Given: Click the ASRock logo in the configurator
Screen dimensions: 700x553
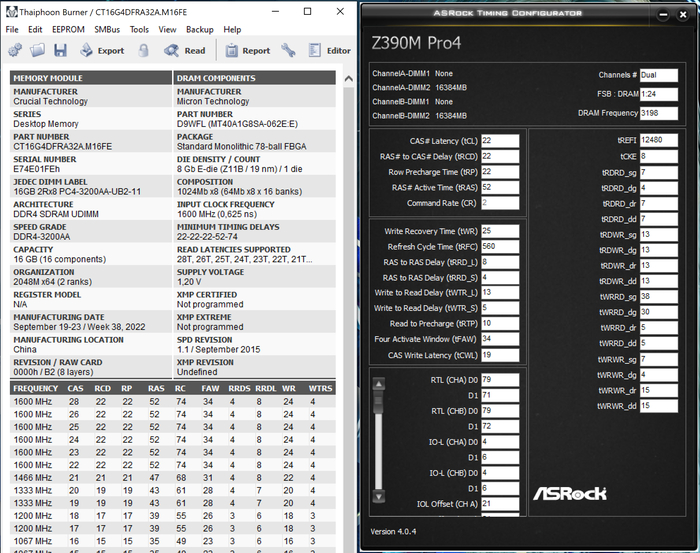Looking at the screenshot, I should [570, 493].
